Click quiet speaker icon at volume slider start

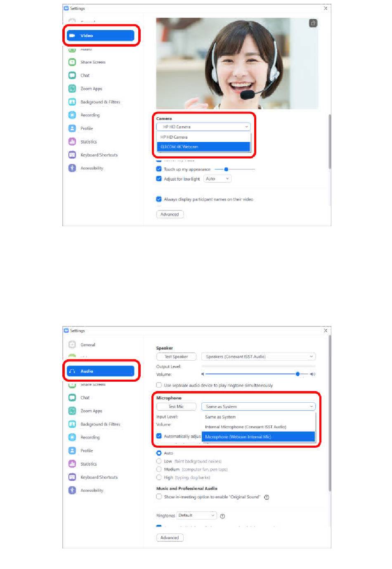tap(203, 374)
